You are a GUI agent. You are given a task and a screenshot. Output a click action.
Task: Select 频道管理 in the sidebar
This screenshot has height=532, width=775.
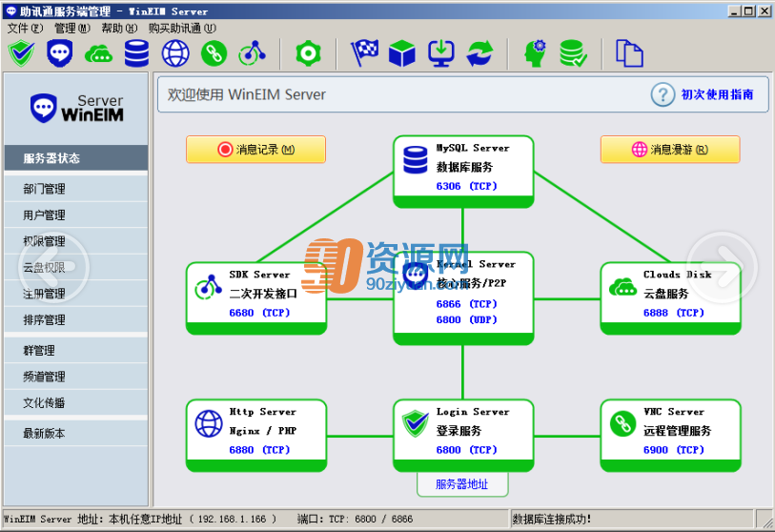point(76,377)
